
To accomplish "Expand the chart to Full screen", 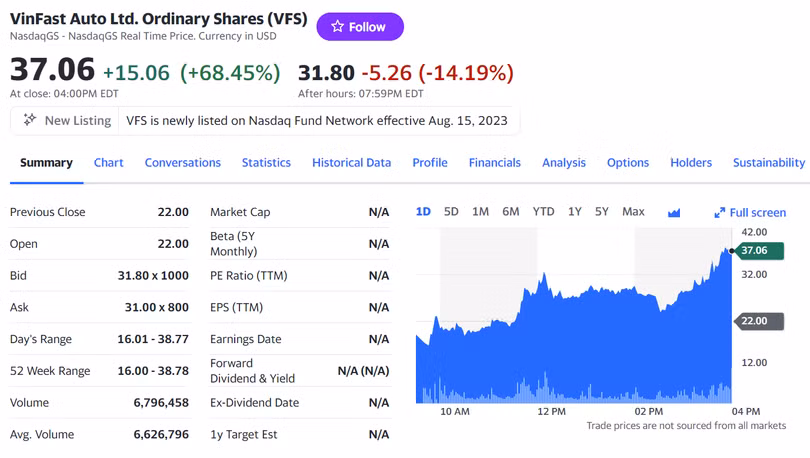I will [x=750, y=212].
